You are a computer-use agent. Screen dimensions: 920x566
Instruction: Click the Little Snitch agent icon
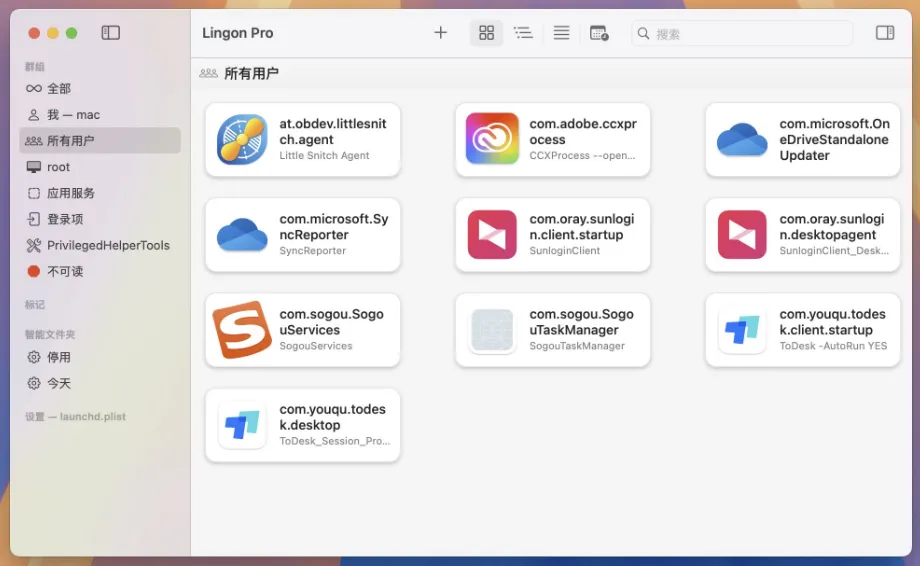(242, 140)
